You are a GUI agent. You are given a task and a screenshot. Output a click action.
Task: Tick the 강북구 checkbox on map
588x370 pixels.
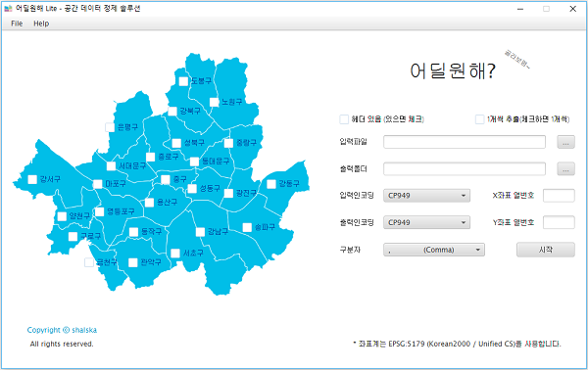[172, 112]
